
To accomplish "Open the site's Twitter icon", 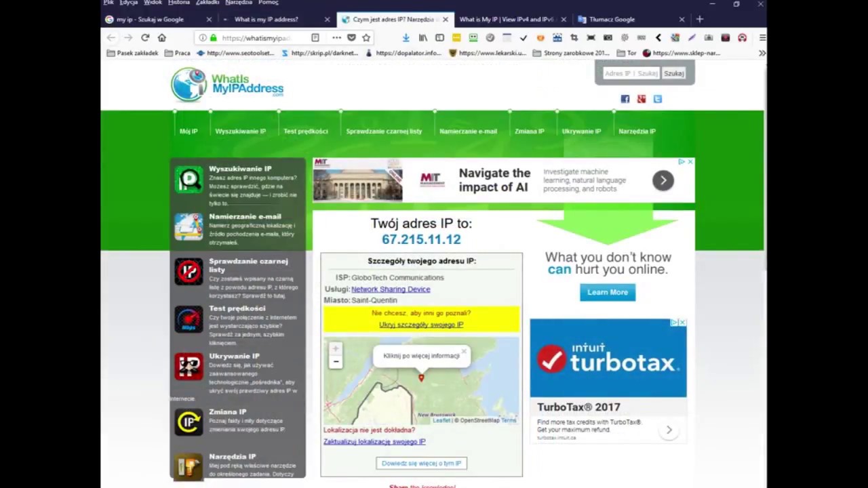I will point(658,99).
